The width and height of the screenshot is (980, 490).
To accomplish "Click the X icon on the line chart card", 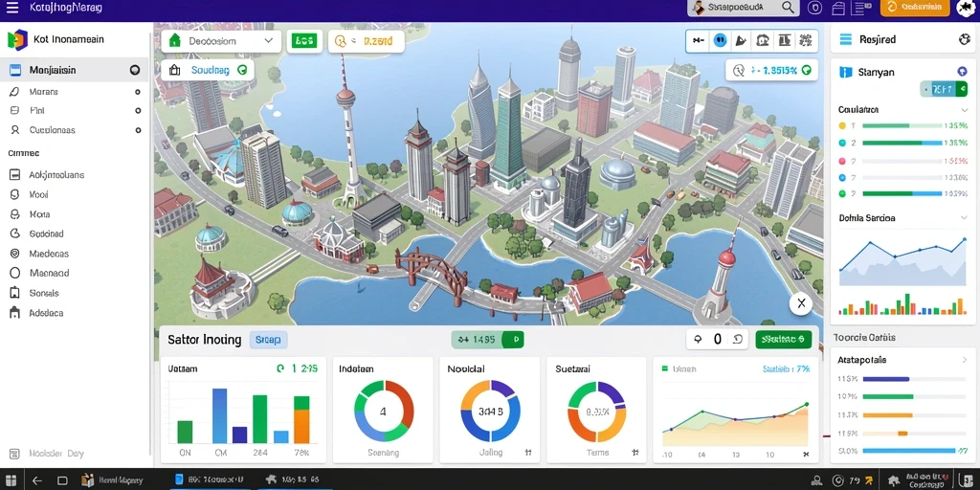I will 806,455.
